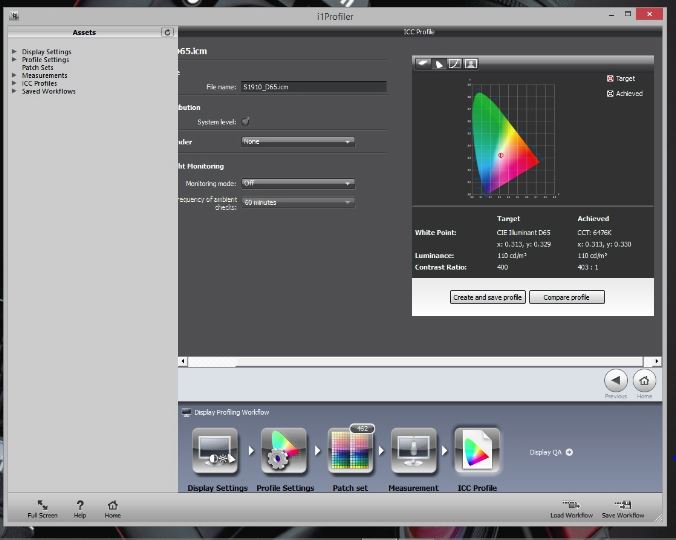The width and height of the screenshot is (676, 540).
Task: Open ICC Profile workflow step icon
Action: 477,451
